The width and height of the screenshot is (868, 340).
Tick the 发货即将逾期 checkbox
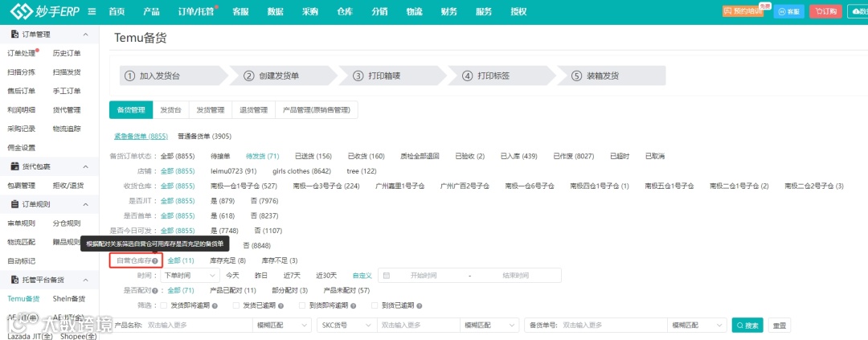point(163,305)
